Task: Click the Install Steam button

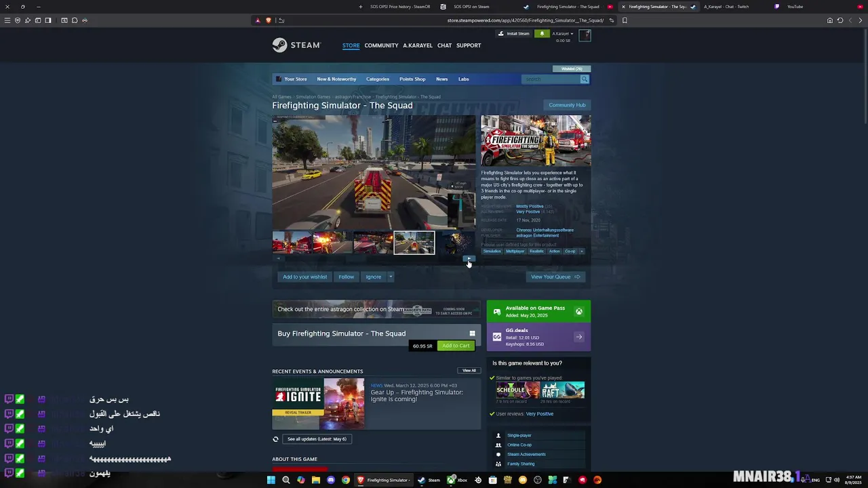Action: 513,33
